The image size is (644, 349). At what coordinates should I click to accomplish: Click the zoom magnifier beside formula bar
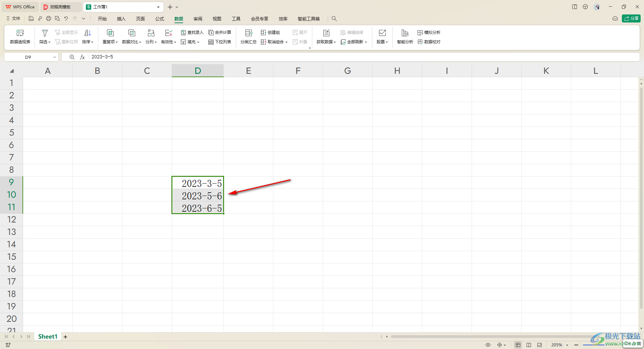(72, 57)
